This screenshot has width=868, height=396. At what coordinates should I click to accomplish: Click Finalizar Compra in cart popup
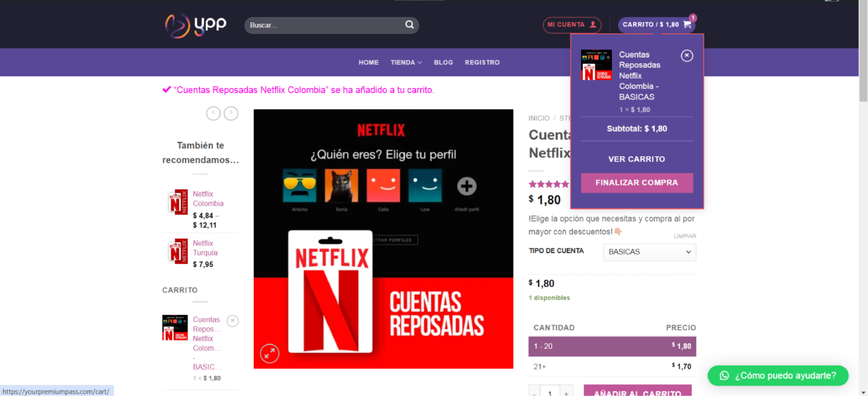point(636,183)
